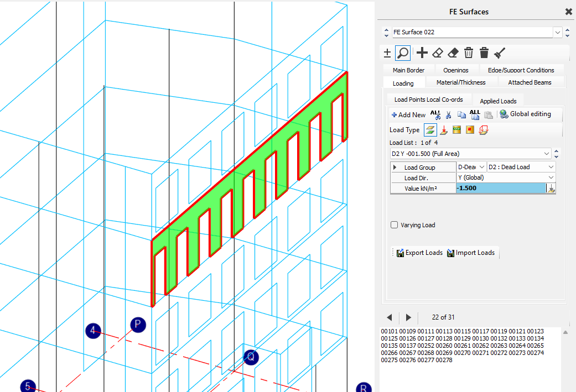Activate the magnifier find-surface tool
576x392 pixels.
coord(403,53)
